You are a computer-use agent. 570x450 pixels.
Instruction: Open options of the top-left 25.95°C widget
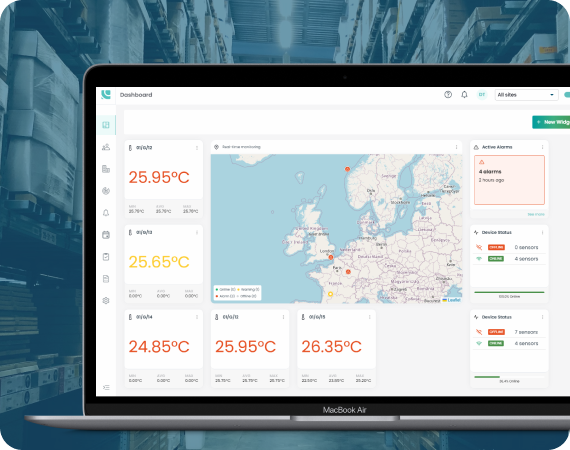(x=197, y=148)
